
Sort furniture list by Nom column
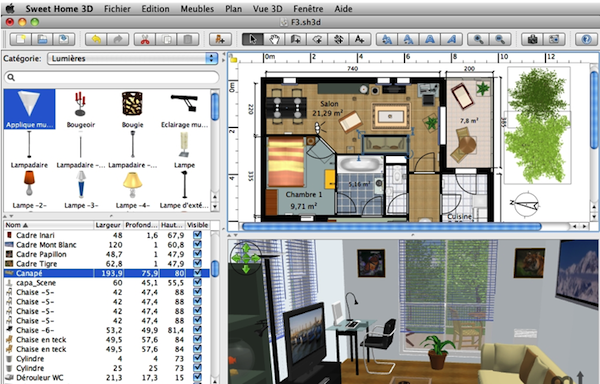(x=49, y=225)
